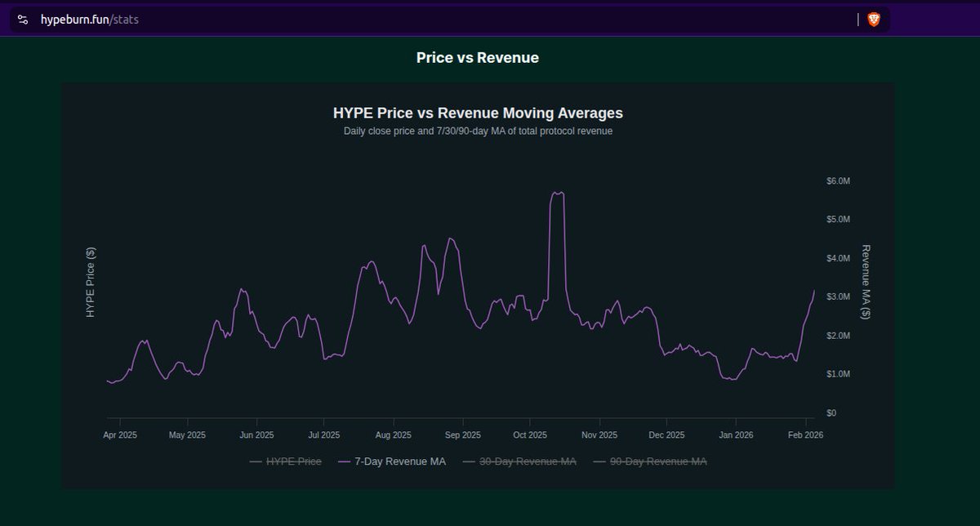Open the site settings icon in address bar
Viewport: 980px width, 526px height.
click(23, 20)
